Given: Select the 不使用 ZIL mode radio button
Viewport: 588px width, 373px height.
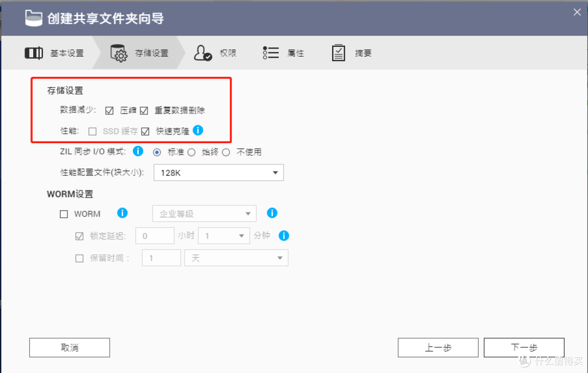Looking at the screenshot, I should click(226, 152).
